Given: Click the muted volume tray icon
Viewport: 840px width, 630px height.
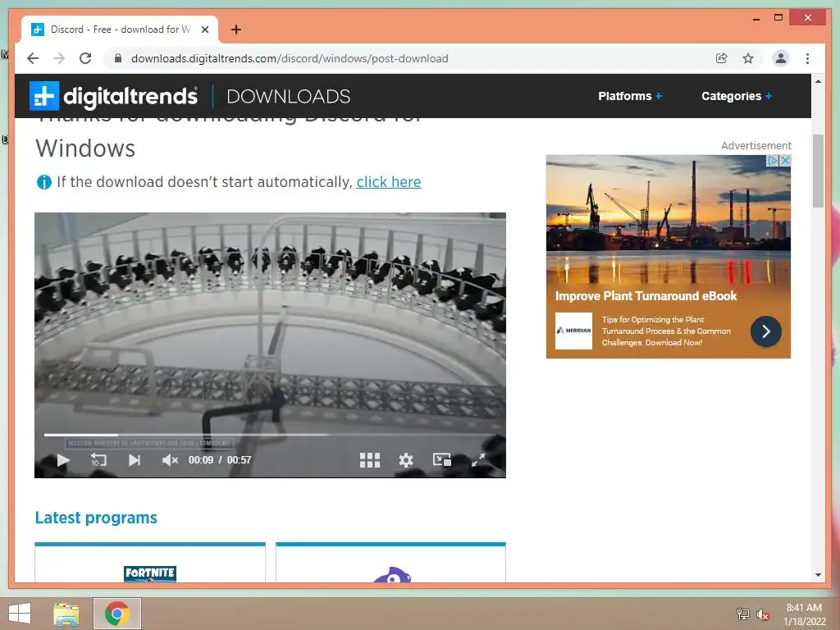Looking at the screenshot, I should 762,614.
